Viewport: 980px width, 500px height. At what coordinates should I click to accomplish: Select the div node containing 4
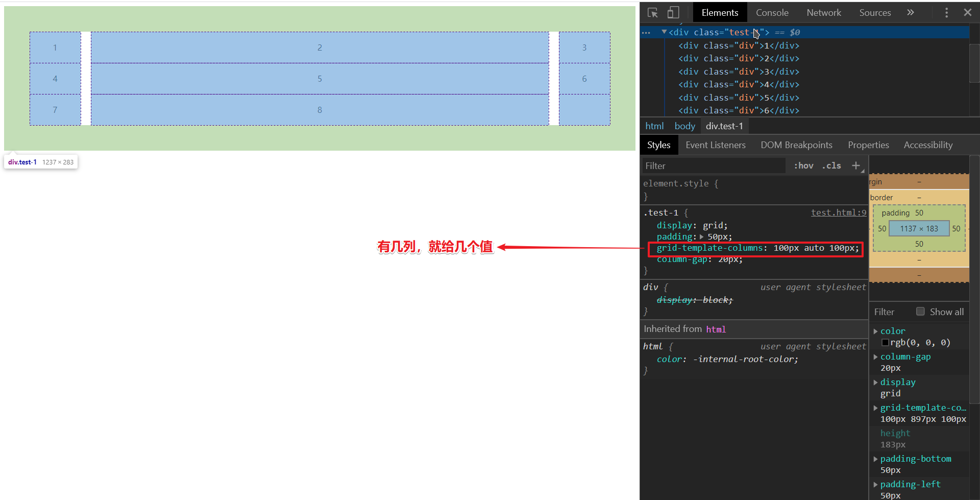tap(739, 84)
